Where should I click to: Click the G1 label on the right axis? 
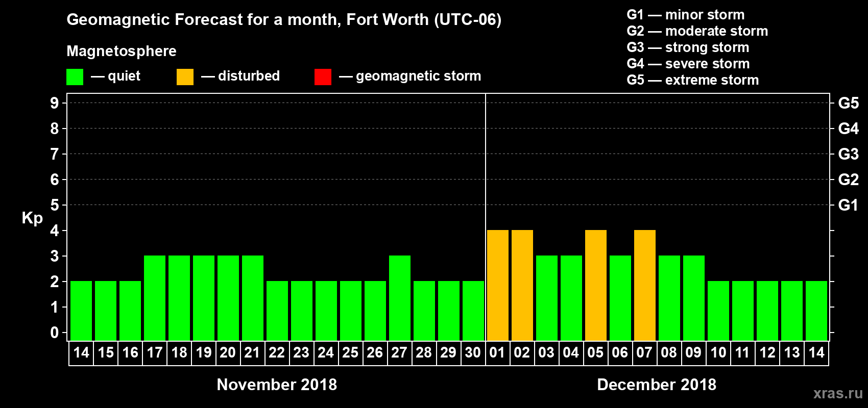(x=849, y=205)
